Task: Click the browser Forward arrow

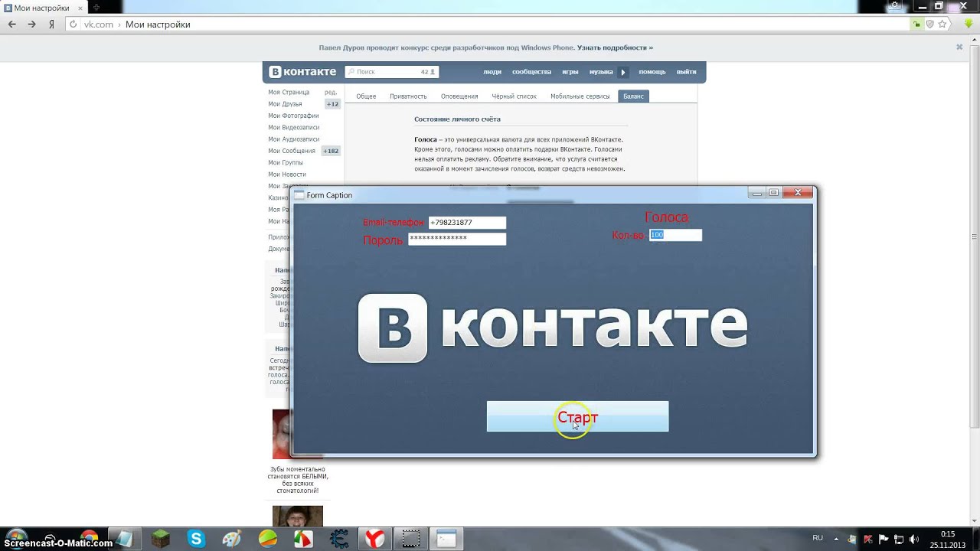Action: (x=31, y=24)
